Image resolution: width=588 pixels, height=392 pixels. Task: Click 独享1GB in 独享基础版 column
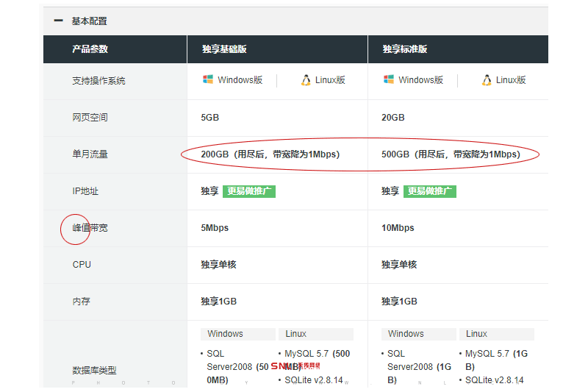point(218,302)
